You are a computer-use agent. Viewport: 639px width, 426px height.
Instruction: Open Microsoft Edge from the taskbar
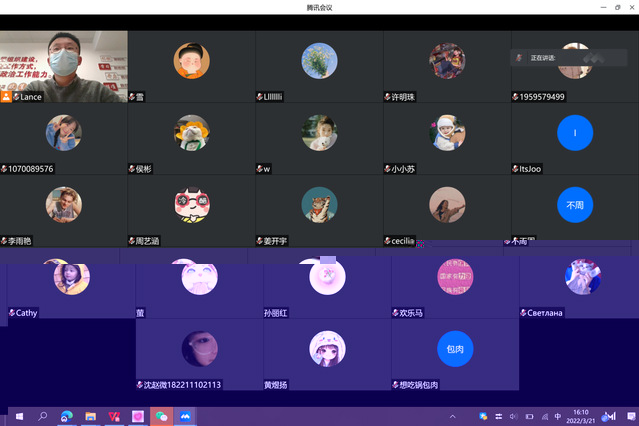[x=66, y=416]
